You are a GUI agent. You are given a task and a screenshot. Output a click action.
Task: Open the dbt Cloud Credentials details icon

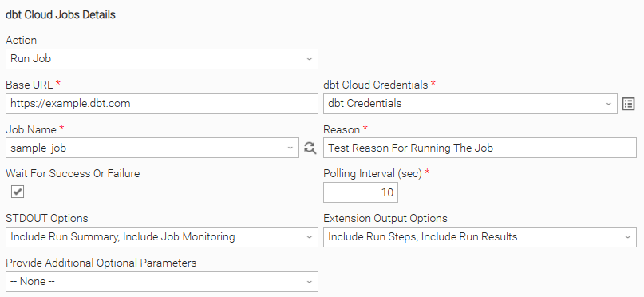coord(628,104)
